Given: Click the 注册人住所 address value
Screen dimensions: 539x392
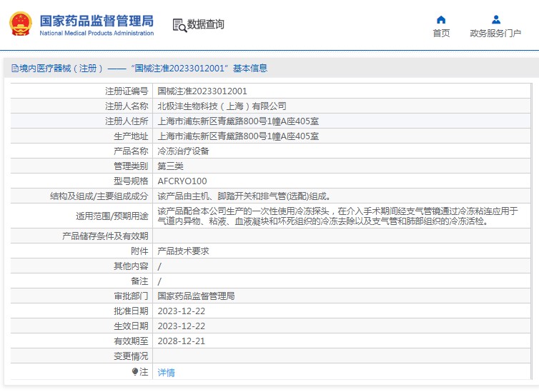Looking at the screenshot, I should point(238,121).
